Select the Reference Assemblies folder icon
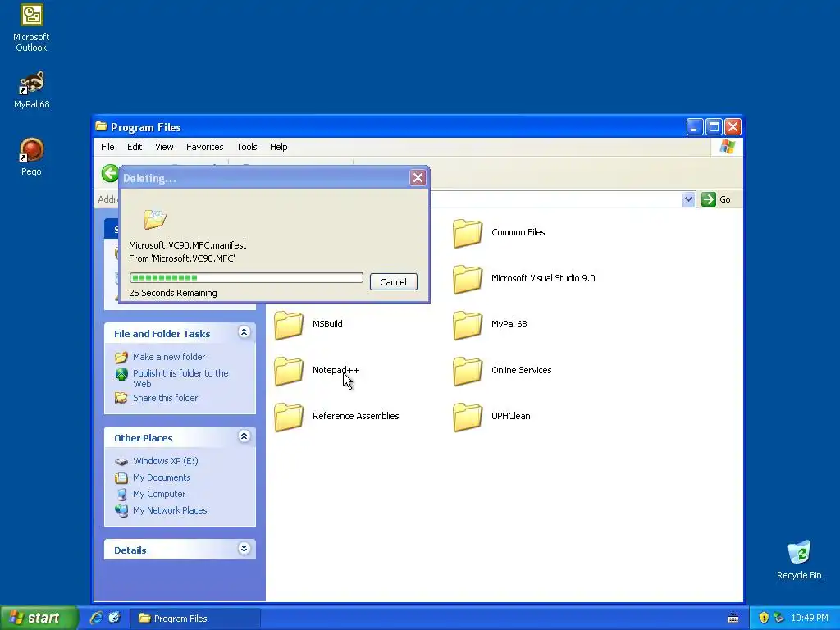Viewport: 840px width, 630px height. pos(288,417)
